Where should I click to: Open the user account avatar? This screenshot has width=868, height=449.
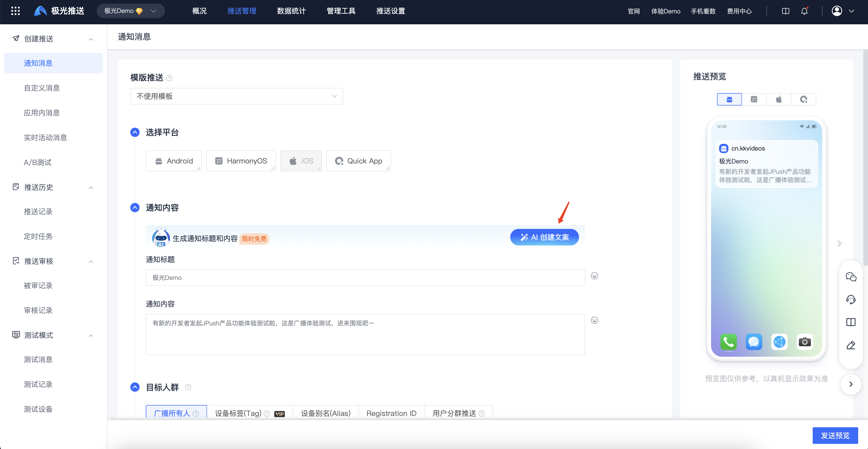[837, 11]
